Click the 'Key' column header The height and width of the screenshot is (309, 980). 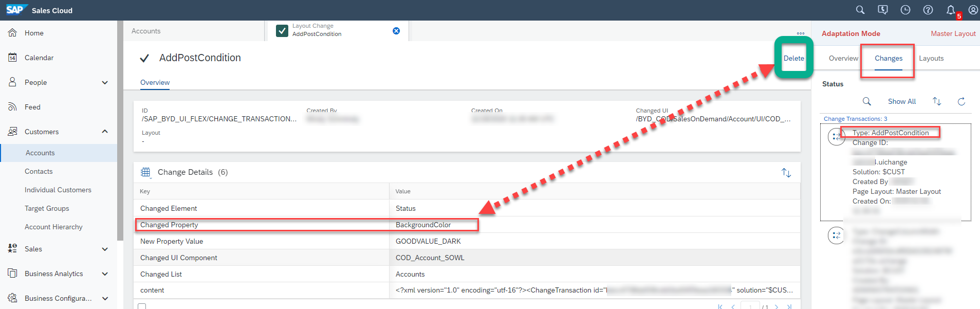(x=262, y=191)
